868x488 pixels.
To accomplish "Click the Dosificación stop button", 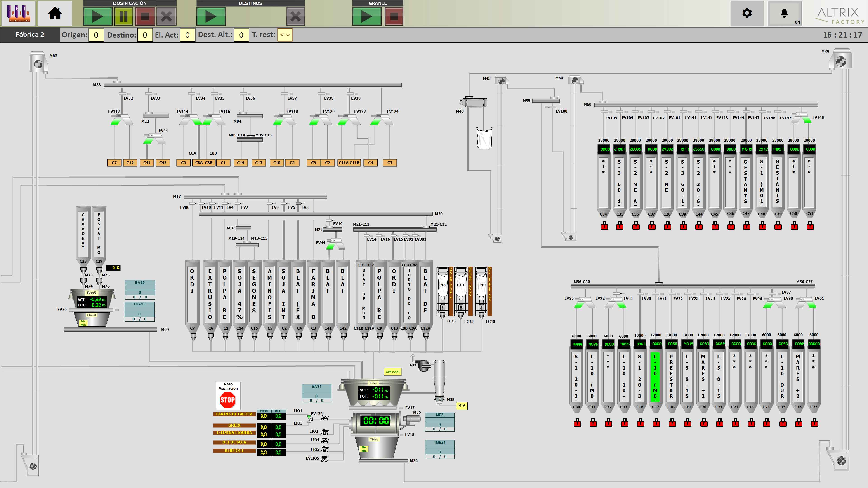I will point(145,16).
